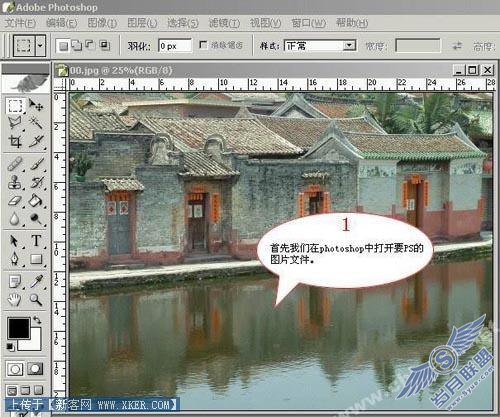
Task: Select the Zoom tool
Action: tap(36, 300)
